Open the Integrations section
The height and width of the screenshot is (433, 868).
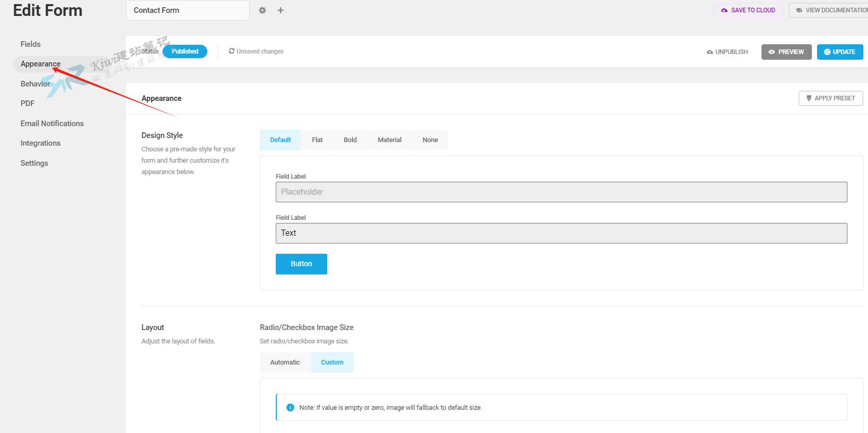41,143
